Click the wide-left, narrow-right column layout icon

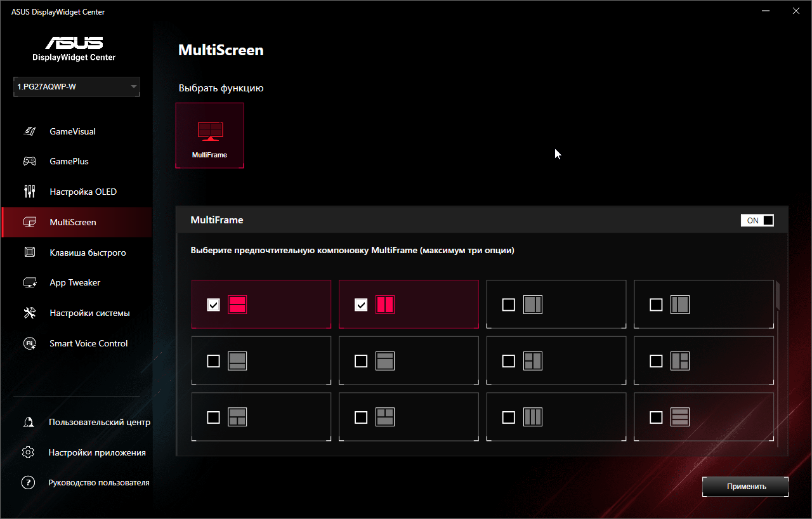point(533,305)
